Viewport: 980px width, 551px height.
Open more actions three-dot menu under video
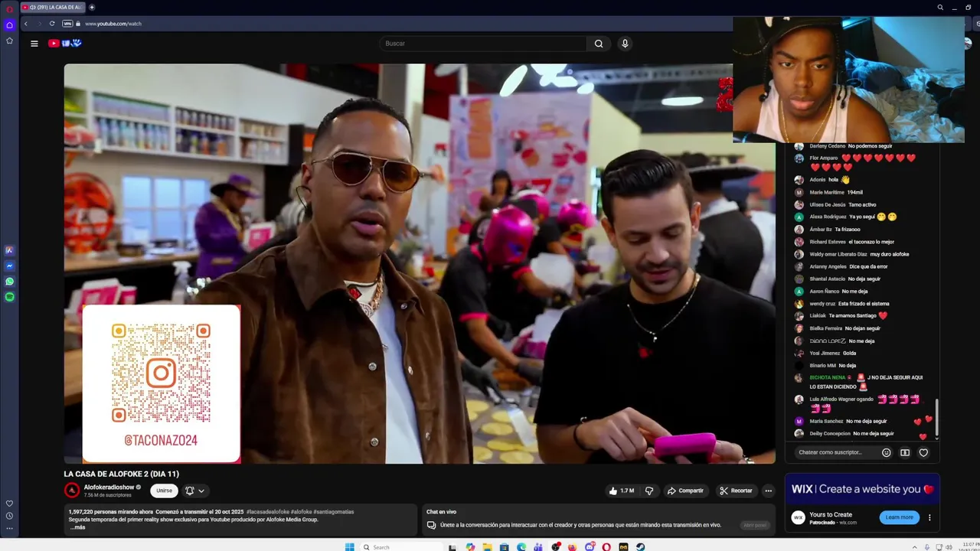pos(769,491)
